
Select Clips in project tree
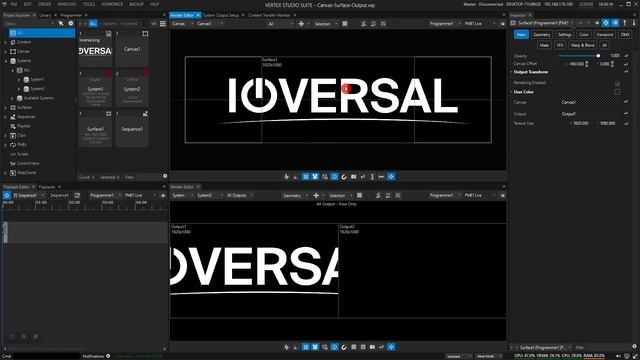(x=21, y=136)
